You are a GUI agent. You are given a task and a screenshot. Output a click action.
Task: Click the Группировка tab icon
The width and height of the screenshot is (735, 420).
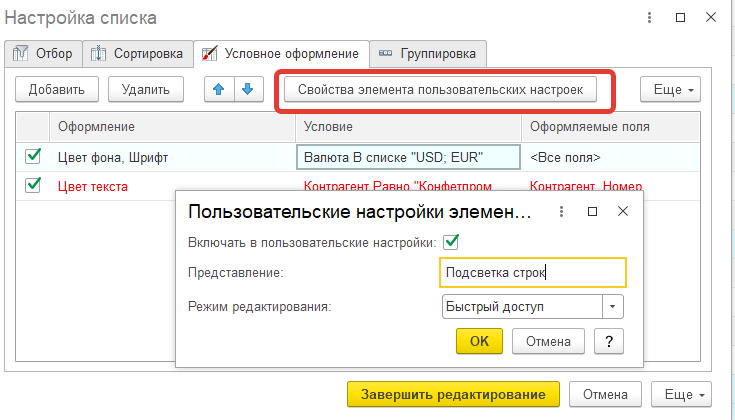point(385,53)
